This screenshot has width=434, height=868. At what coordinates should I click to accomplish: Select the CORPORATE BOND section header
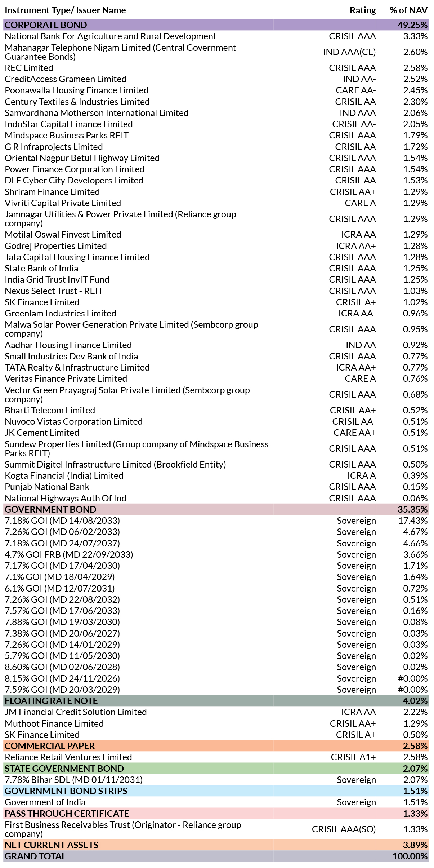click(216, 25)
